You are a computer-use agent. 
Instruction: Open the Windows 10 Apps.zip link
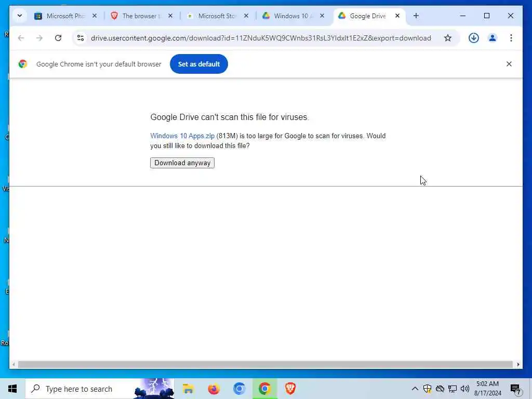point(182,136)
